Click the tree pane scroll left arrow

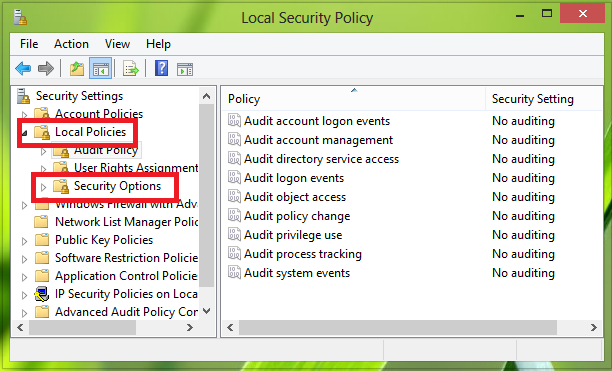coord(20,328)
